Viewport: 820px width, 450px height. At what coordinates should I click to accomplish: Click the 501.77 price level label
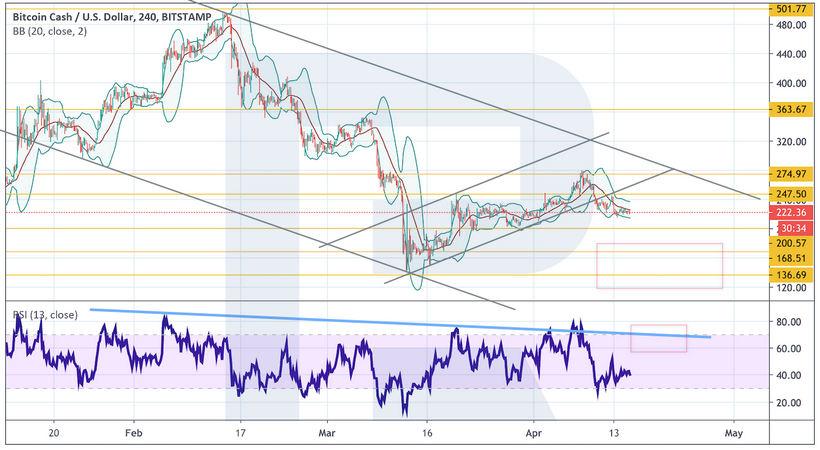[791, 8]
